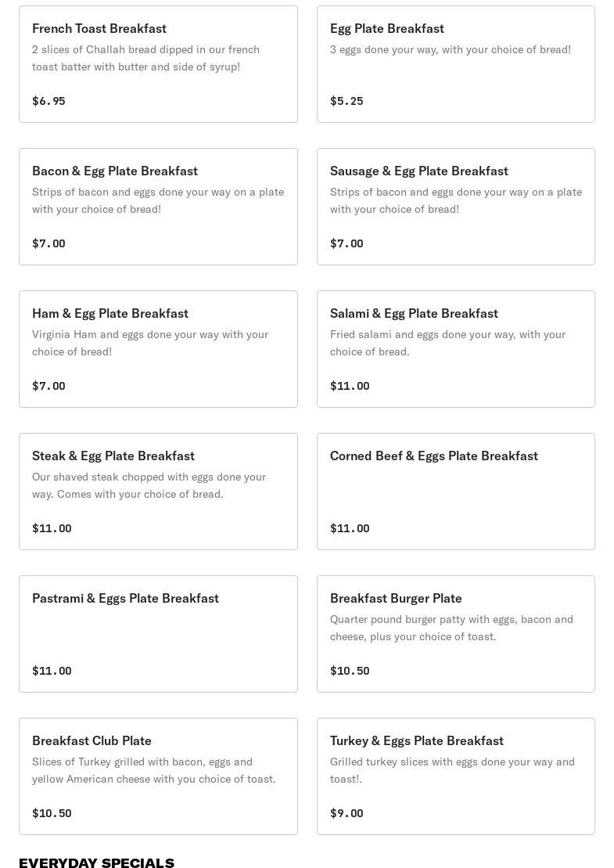Choose Bacon & Egg Plate Breakfast item
Screen dimensions: 614x868
point(158,207)
